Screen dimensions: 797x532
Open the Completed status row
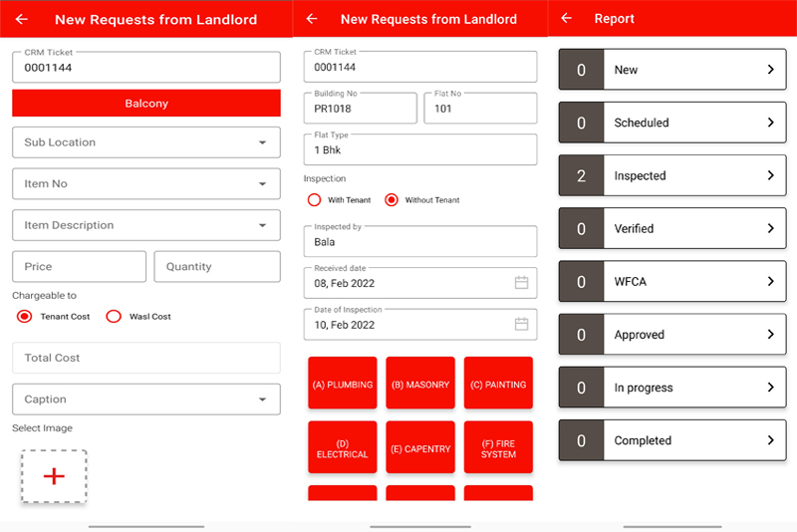tap(672, 440)
